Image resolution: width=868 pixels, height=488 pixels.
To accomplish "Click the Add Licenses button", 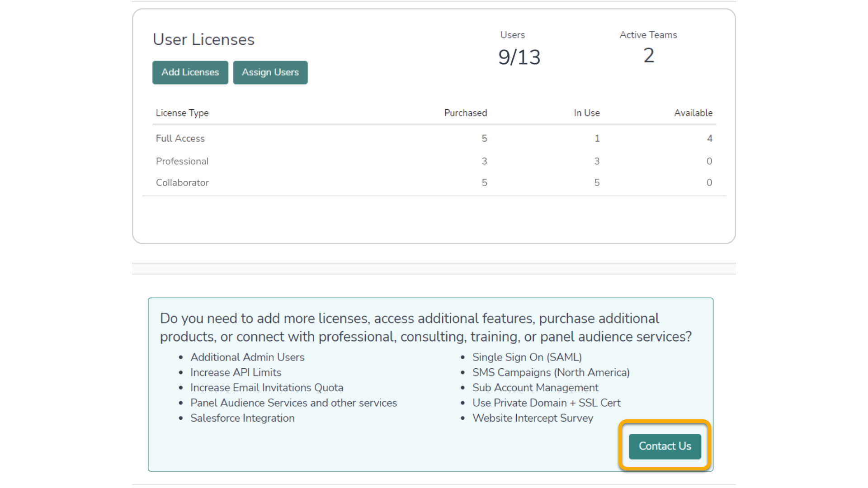I will click(x=190, y=72).
